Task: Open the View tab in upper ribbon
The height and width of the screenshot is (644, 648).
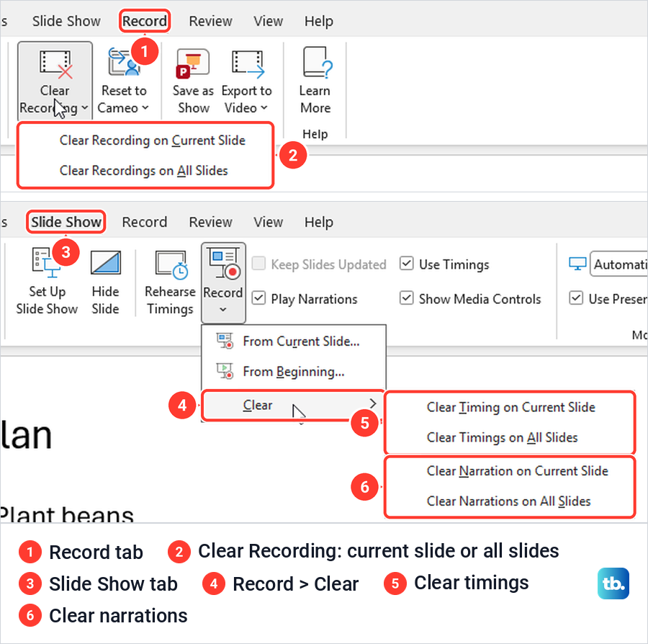Action: click(x=269, y=21)
